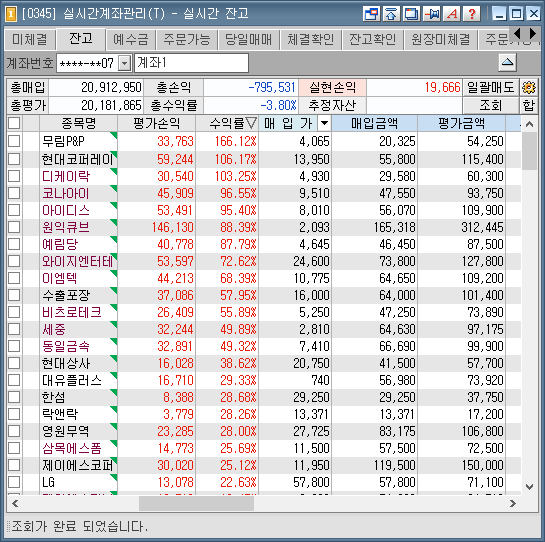Click the first blue window-link icon in title bar

tap(371, 14)
